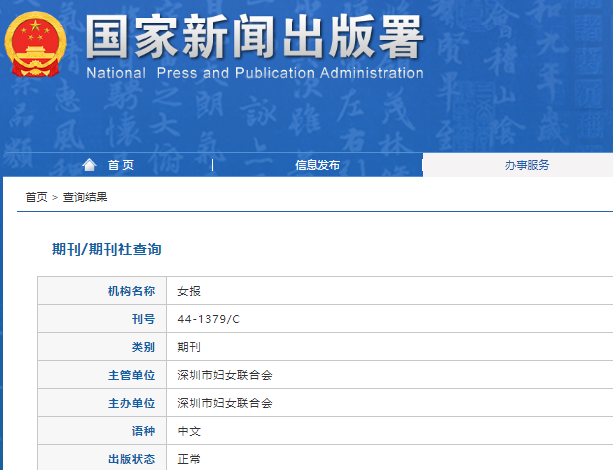613x470 pixels.
Task: Click the 国家新闻出版署 site title
Action: click(x=254, y=38)
